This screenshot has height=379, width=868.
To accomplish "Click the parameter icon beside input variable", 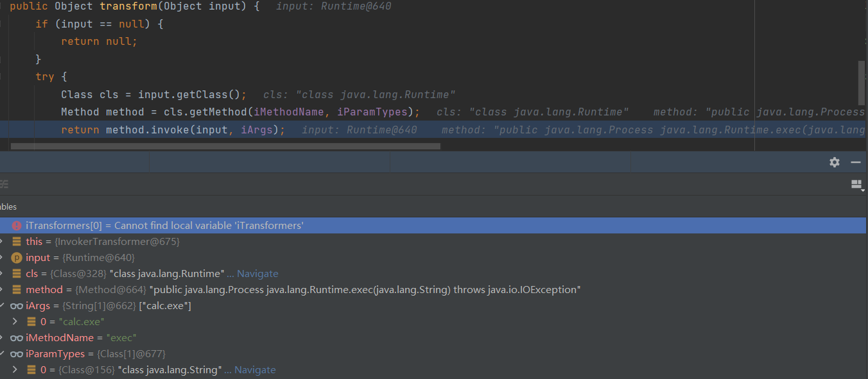I will pos(17,258).
